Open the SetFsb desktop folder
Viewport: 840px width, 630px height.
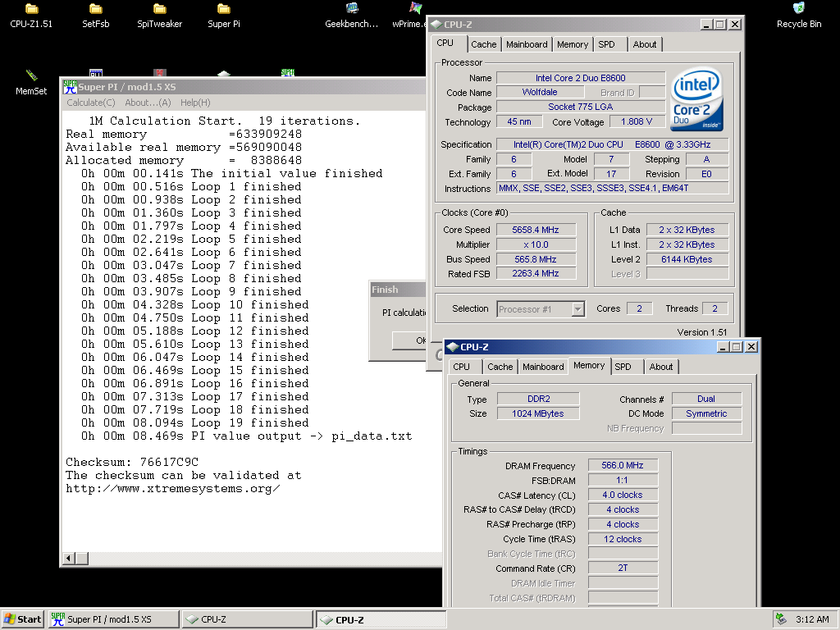click(x=95, y=16)
